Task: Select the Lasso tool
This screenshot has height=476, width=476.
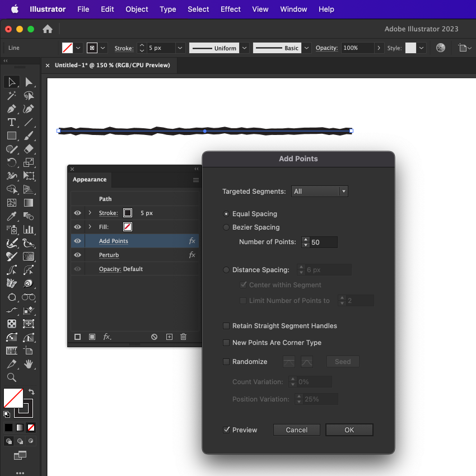Action: tap(29, 96)
